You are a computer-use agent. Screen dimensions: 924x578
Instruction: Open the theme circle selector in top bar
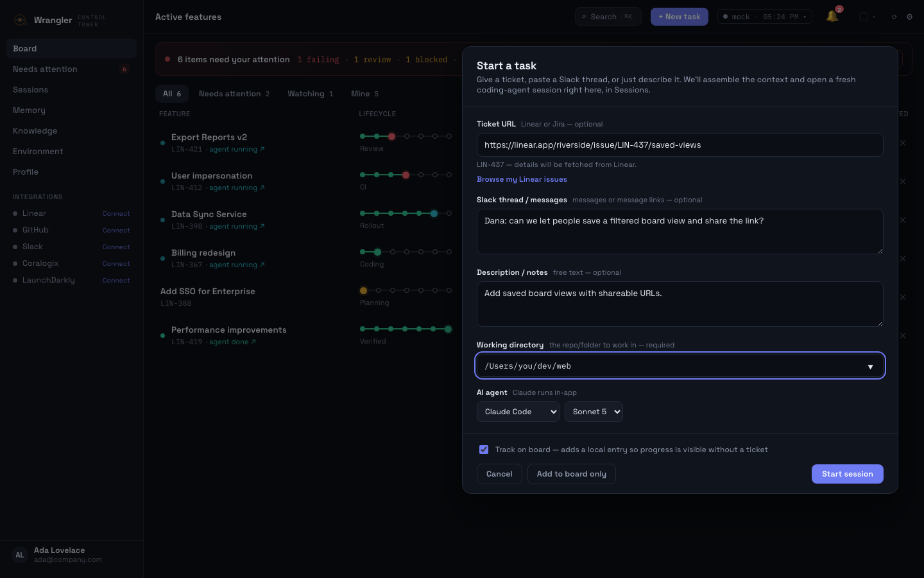[x=864, y=17]
